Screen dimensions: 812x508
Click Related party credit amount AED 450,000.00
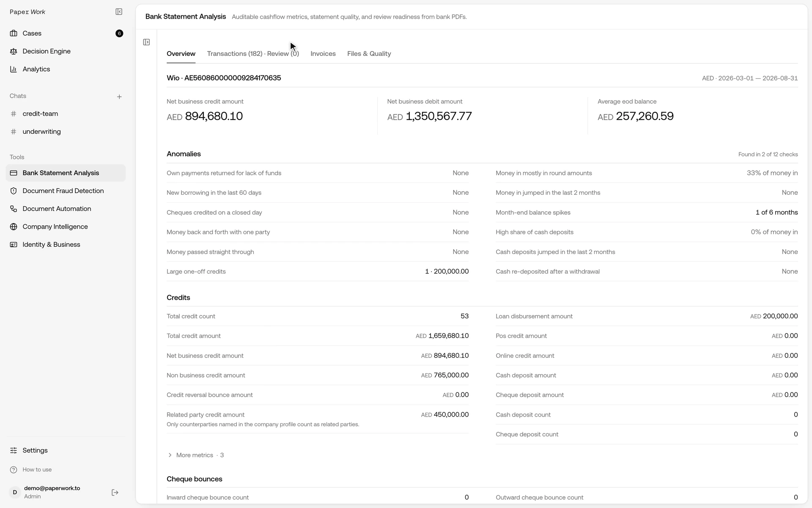445,415
